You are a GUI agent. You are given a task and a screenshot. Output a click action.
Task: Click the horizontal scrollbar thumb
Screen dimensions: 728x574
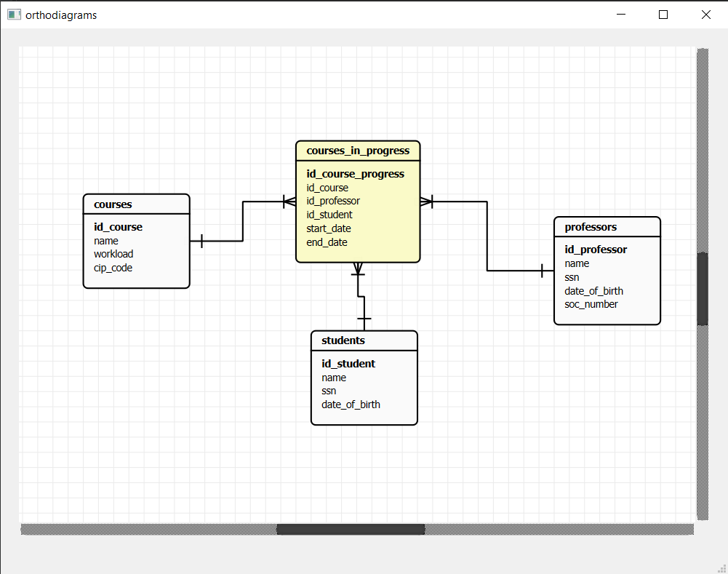click(350, 529)
